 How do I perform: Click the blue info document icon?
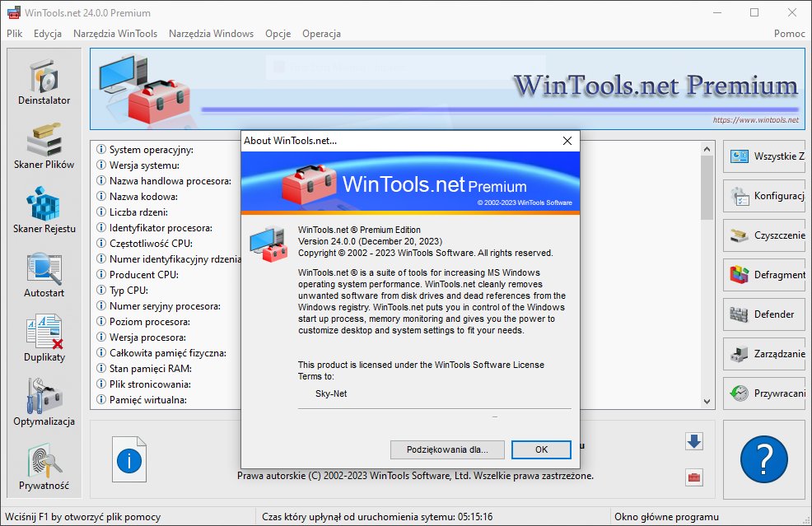coord(129,459)
